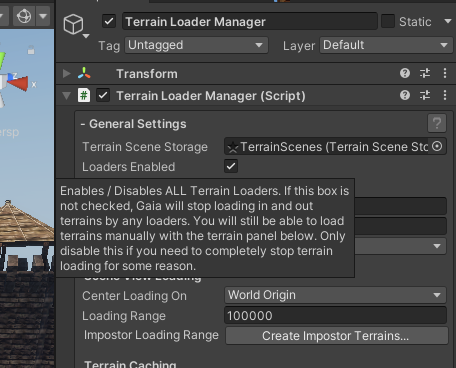Open Transform three-dot context menu

[445, 73]
